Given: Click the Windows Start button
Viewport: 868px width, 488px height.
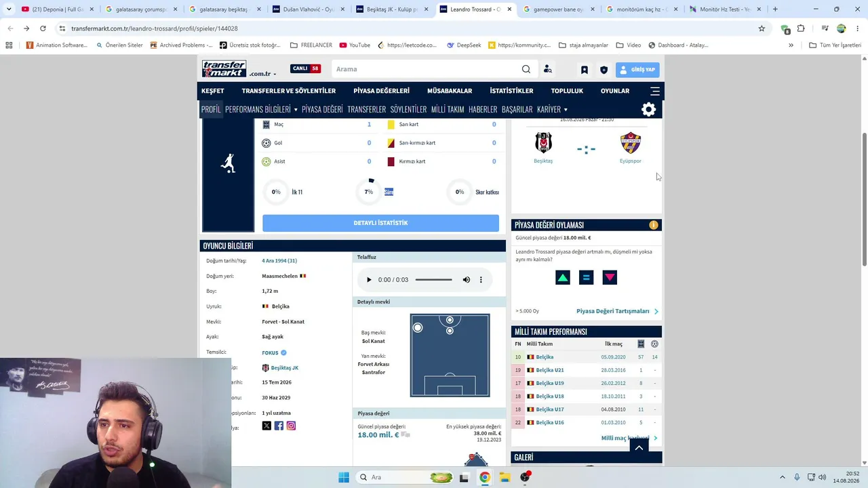Looking at the screenshot, I should 344,477.
